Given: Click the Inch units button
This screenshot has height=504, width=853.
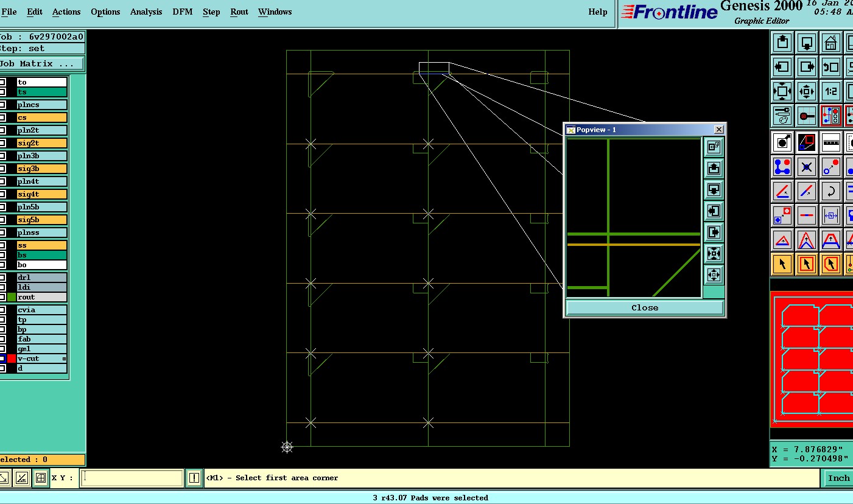Looking at the screenshot, I should pos(838,478).
